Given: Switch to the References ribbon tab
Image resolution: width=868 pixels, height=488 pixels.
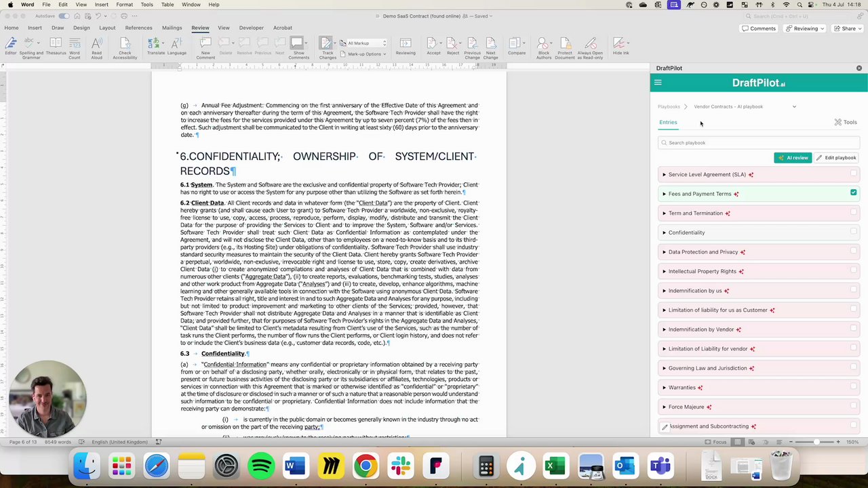Looking at the screenshot, I should [x=138, y=28].
